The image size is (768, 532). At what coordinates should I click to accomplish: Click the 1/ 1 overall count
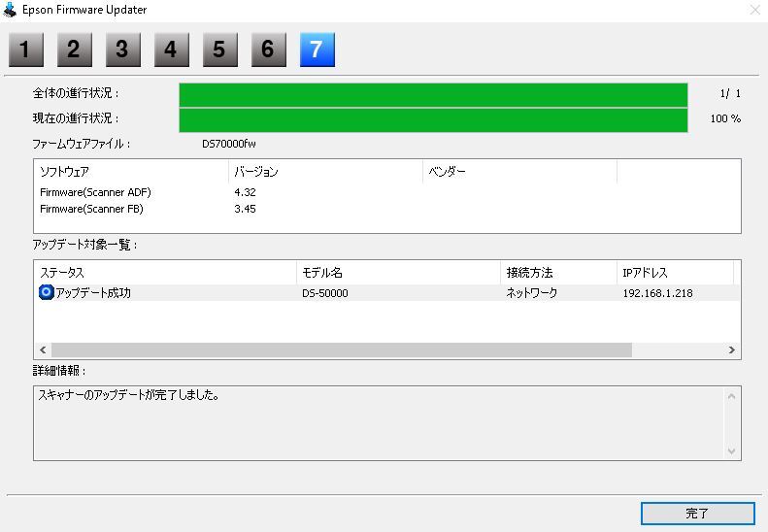[730, 93]
